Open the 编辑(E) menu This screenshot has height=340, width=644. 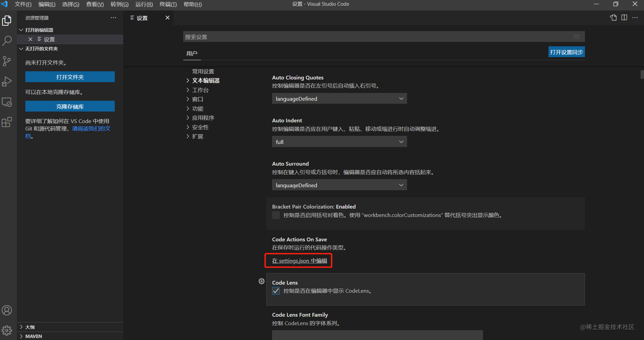[47, 4]
